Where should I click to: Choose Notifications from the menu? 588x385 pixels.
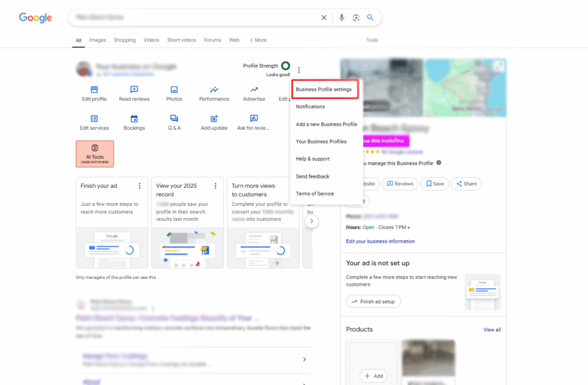click(x=310, y=107)
